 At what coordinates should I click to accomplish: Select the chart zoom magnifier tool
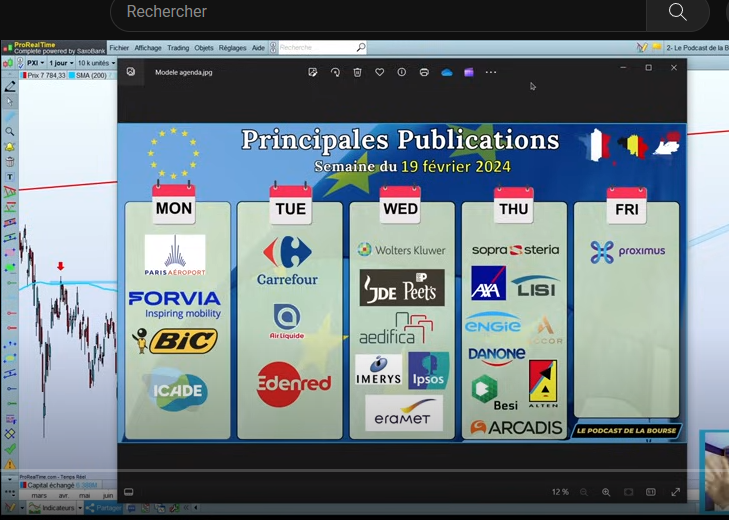click(x=10, y=132)
